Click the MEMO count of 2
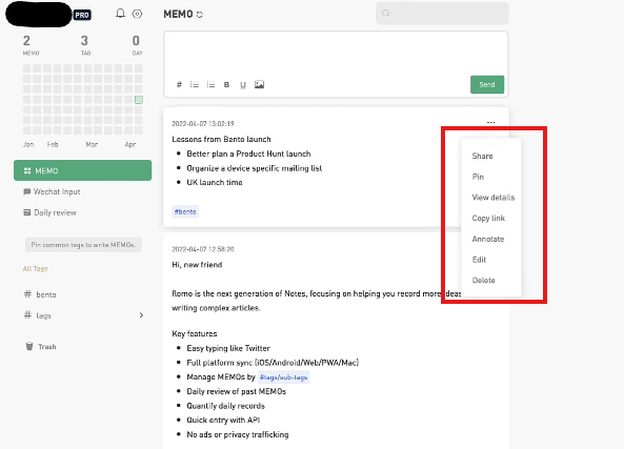This screenshot has width=624, height=449. [27, 41]
